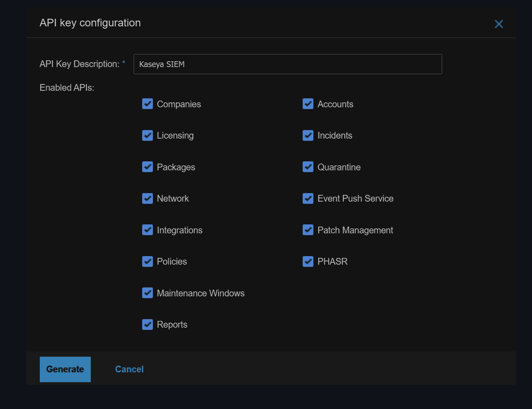Select the Quarantine label text
Viewport: 532px width, 409px height.
click(x=339, y=167)
